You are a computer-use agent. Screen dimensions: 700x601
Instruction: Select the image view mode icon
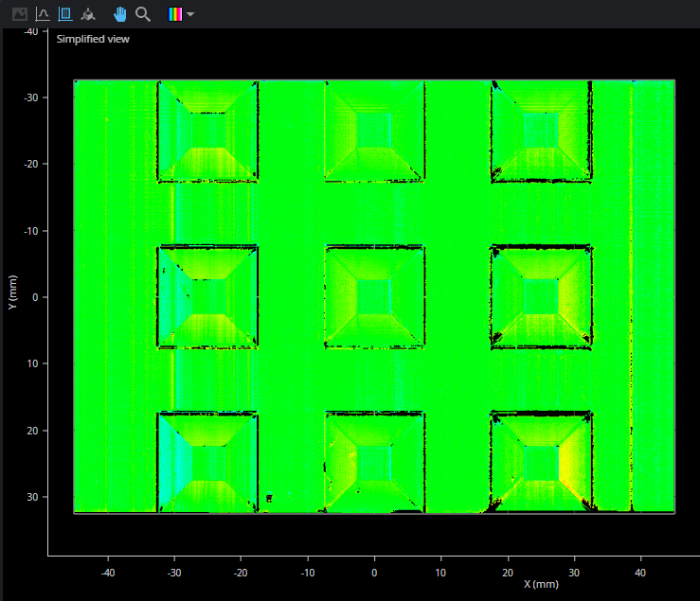[x=19, y=14]
